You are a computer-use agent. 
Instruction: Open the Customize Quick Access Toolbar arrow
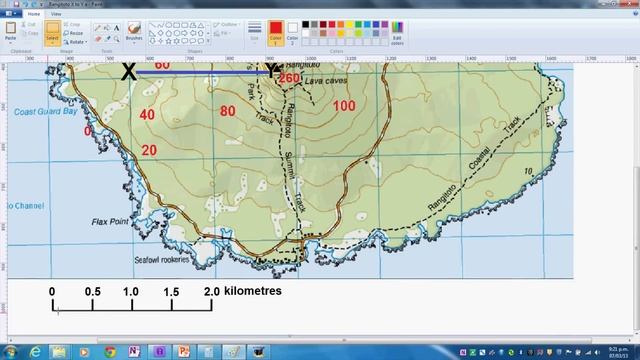41,4
